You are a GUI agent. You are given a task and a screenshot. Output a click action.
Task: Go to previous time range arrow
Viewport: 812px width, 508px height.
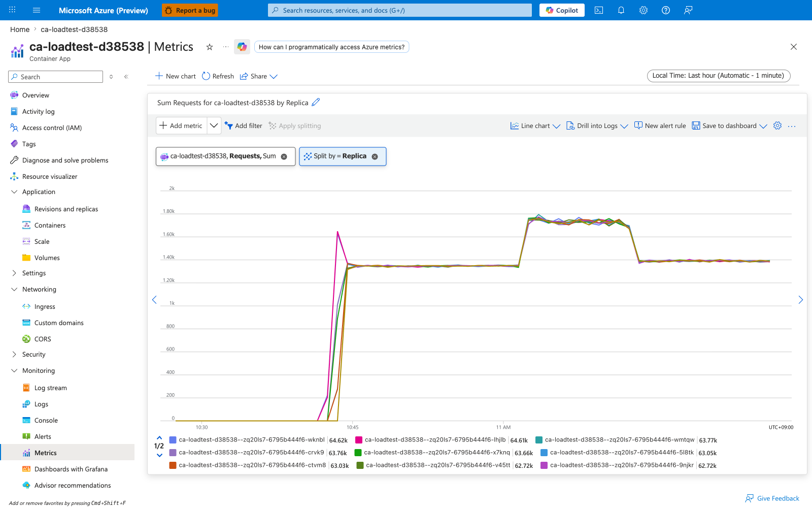(155, 300)
